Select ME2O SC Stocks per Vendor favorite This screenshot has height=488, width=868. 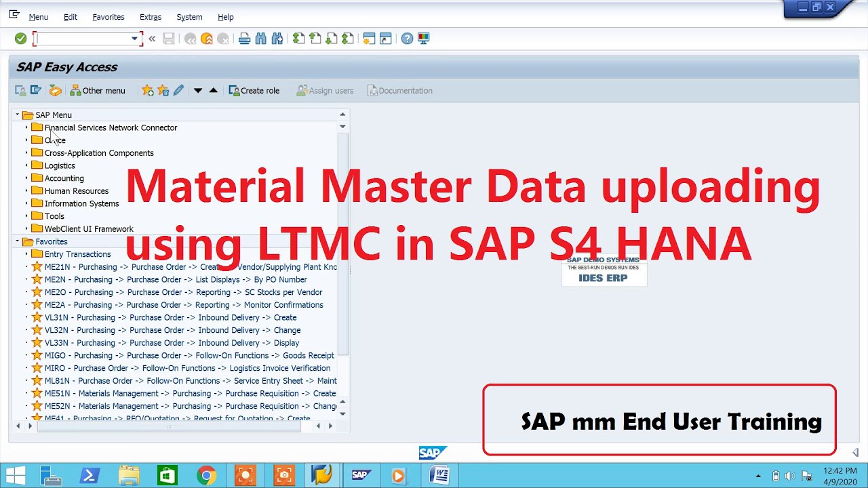pos(183,292)
